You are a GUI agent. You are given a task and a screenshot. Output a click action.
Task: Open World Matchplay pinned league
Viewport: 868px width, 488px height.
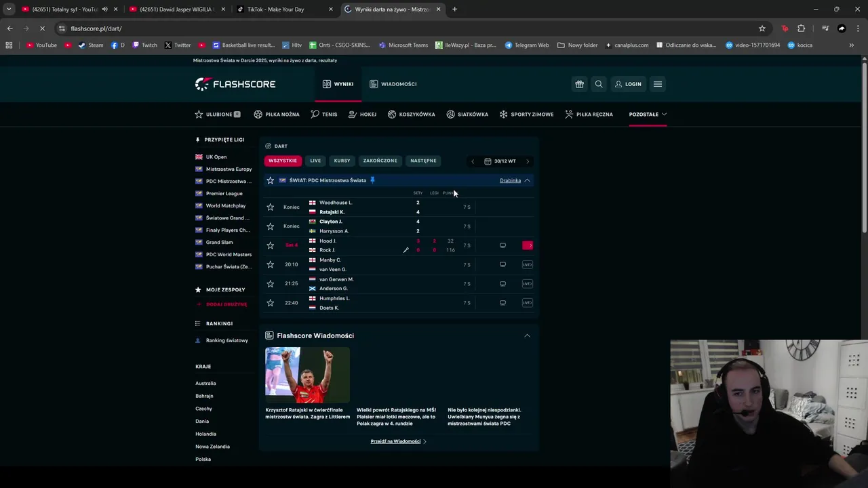(x=226, y=205)
